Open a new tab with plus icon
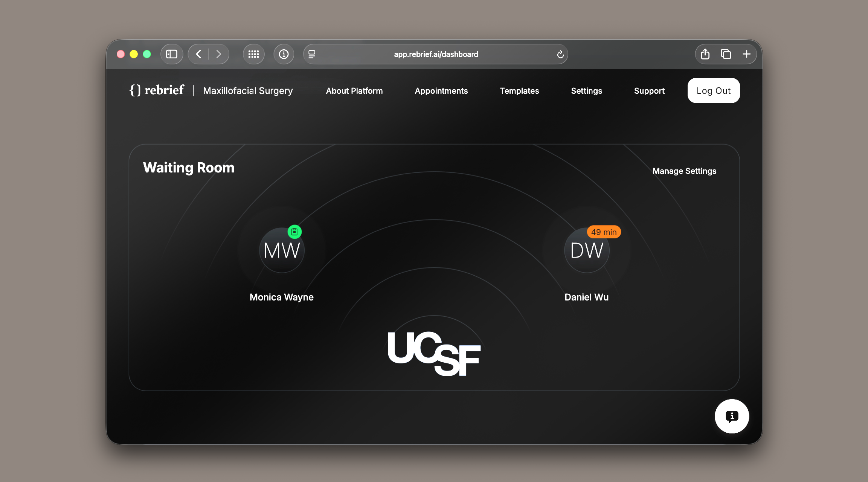This screenshot has width=868, height=482. pyautogui.click(x=746, y=54)
